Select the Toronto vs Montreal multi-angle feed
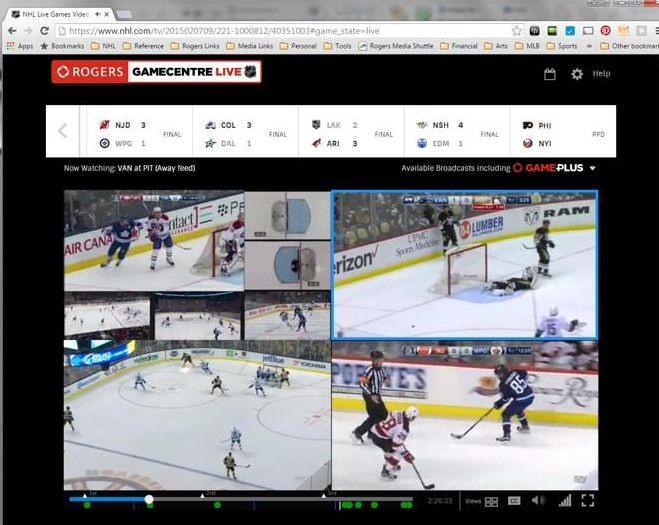The height and width of the screenshot is (525, 659). pos(154,240)
